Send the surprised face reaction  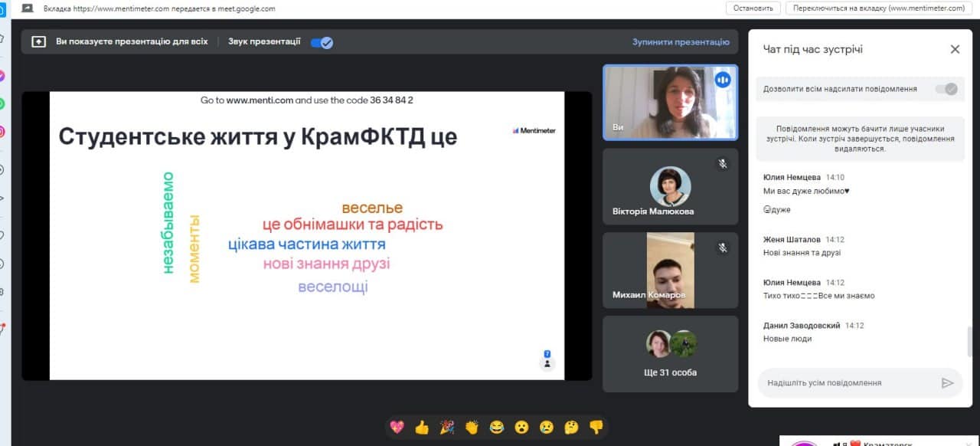[x=521, y=427]
